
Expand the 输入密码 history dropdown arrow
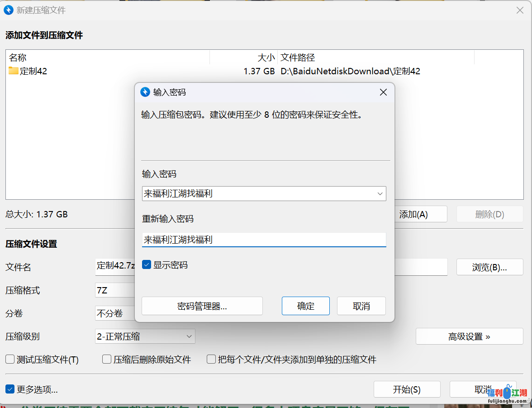pyautogui.click(x=380, y=194)
